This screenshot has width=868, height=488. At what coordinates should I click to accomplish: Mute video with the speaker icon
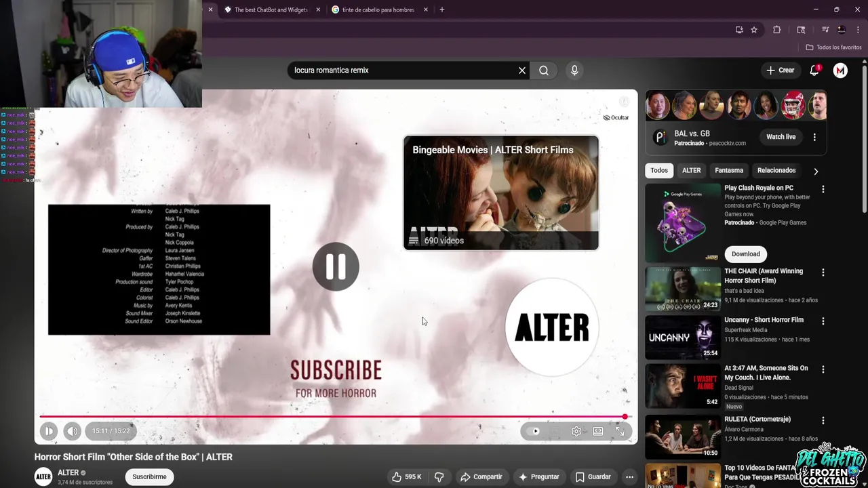click(72, 431)
